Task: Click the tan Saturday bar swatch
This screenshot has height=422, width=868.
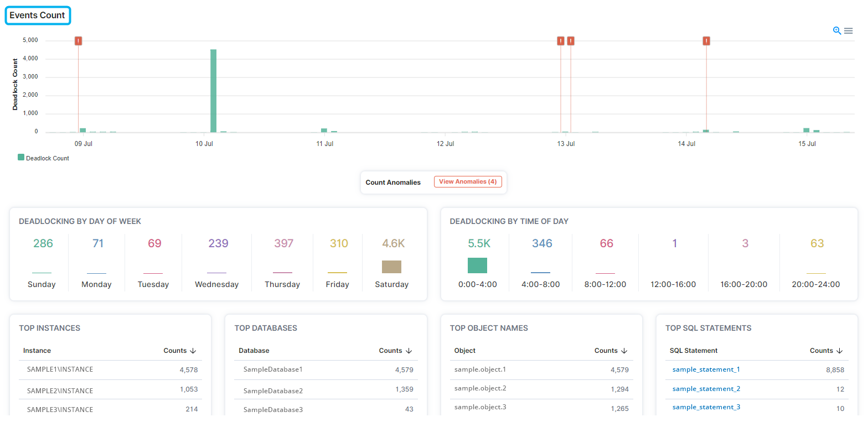Action: [x=391, y=267]
